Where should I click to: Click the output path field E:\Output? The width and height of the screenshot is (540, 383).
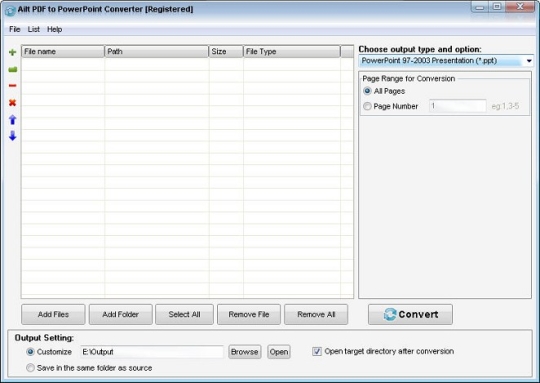click(x=152, y=352)
